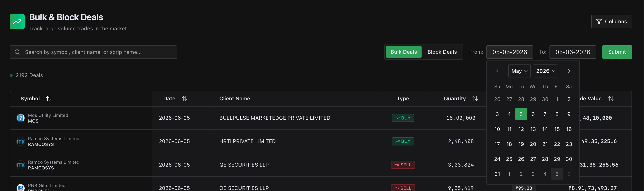Pick May 12 in the calendar

(x=521, y=129)
